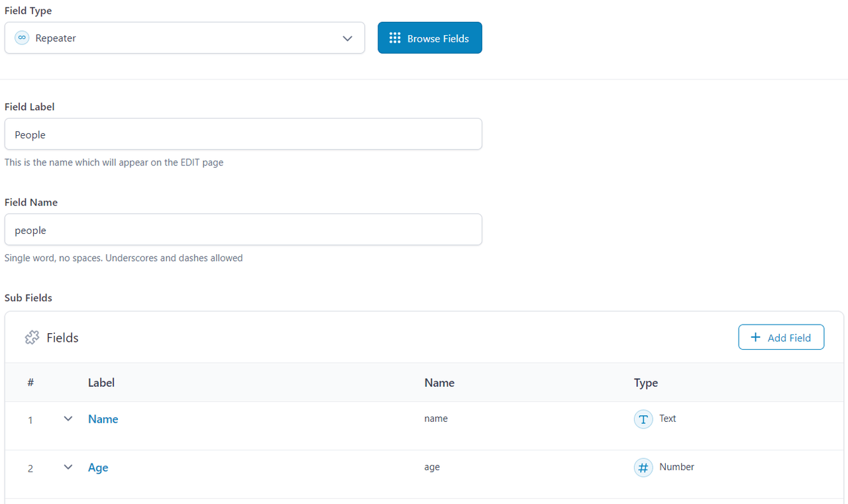Click the grid icon on Browse Fields
Viewport: 848px width, 504px height.
[395, 38]
